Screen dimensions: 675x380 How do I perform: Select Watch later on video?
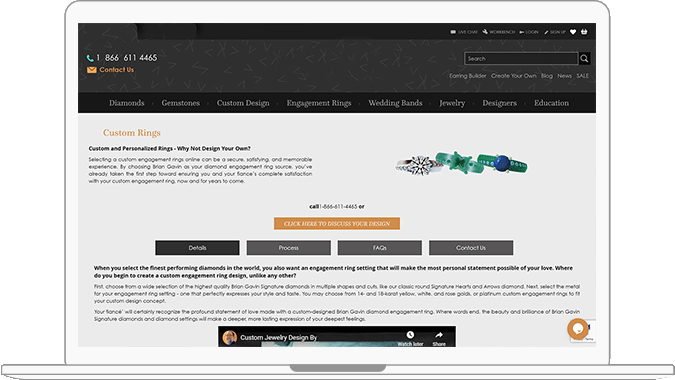point(410,338)
